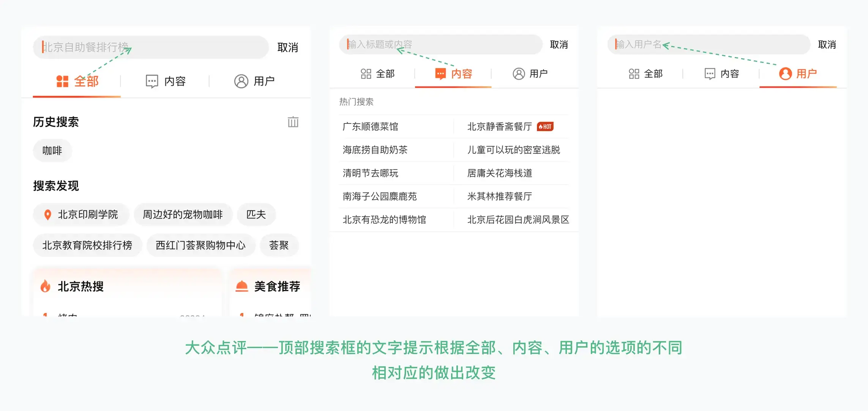Click the HOT badge beside 北京静香斋餐厅
868x411 pixels.
click(x=545, y=126)
